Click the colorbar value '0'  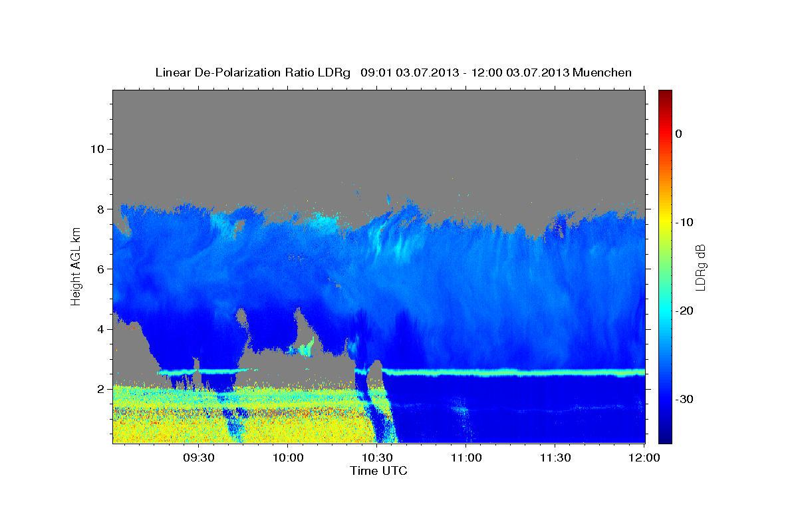coord(678,134)
